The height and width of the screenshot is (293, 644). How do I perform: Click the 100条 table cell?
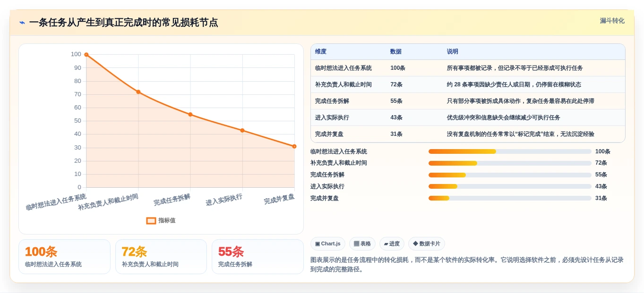(x=398, y=68)
